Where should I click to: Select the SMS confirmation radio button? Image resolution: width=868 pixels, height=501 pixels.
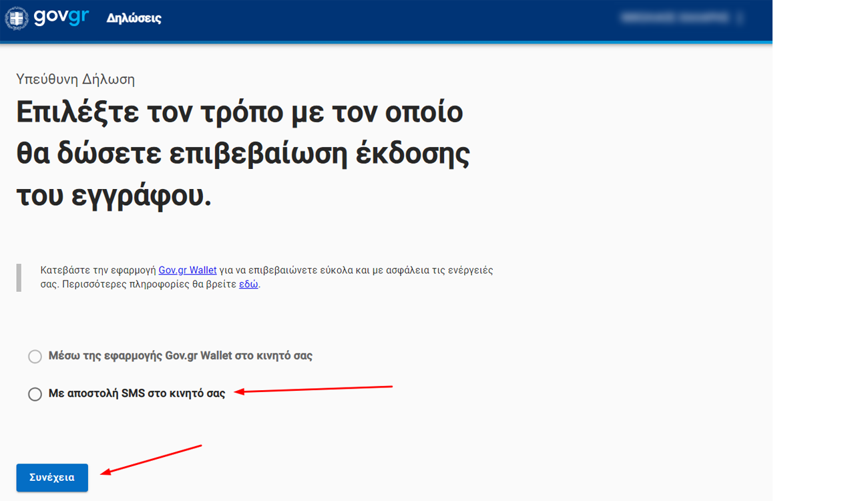(x=35, y=394)
